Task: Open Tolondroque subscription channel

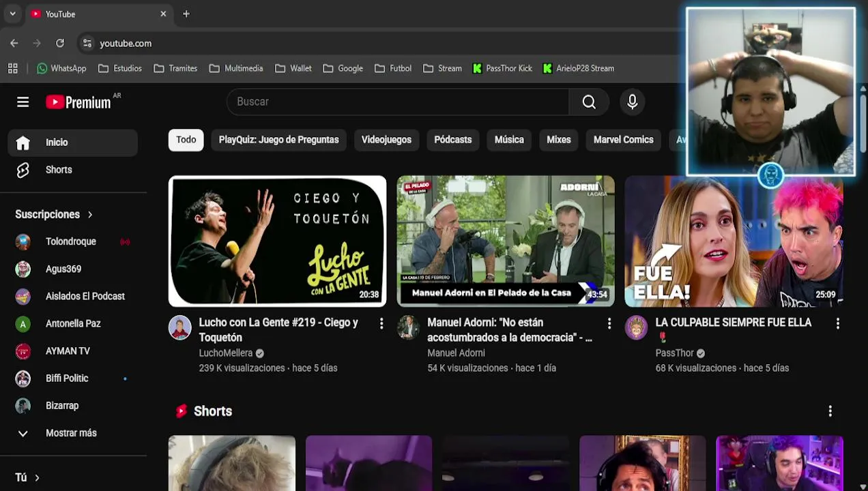Action: [73, 242]
